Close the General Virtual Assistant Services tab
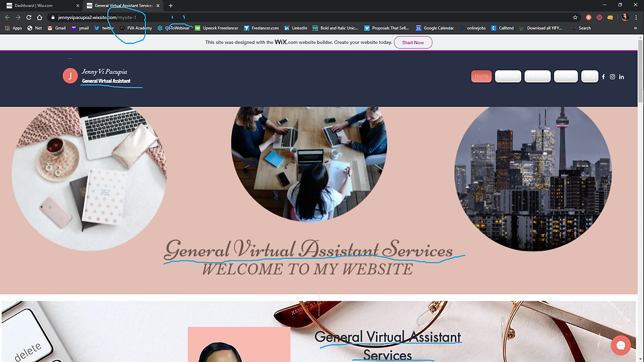This screenshot has width=644, height=362. coord(158,6)
